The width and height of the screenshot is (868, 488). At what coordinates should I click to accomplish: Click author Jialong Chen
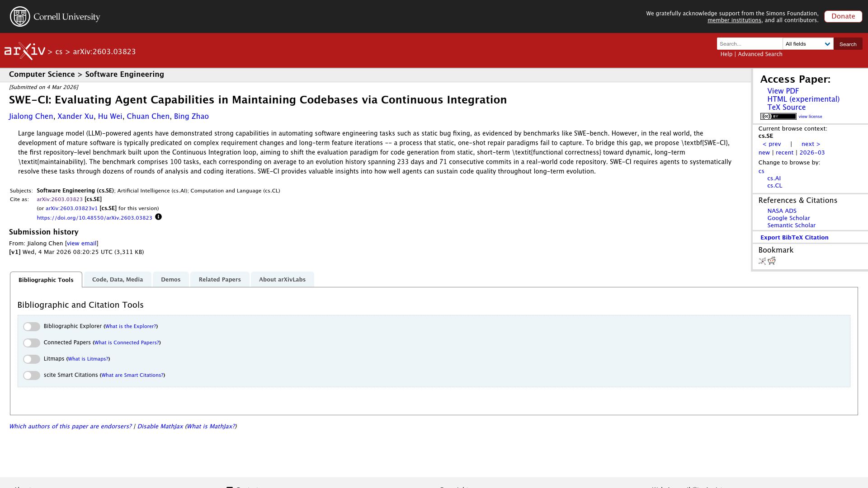[x=31, y=117]
